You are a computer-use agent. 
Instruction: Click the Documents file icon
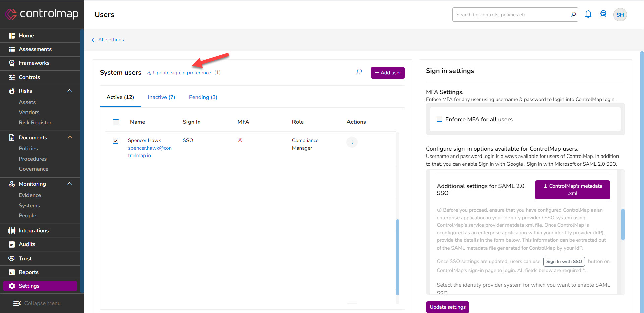pyautogui.click(x=12, y=137)
